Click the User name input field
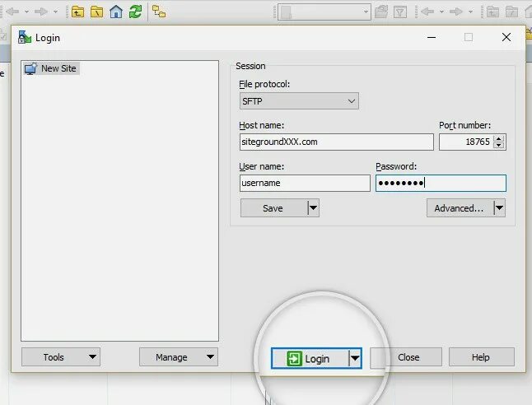The width and height of the screenshot is (532, 405). [x=305, y=184]
